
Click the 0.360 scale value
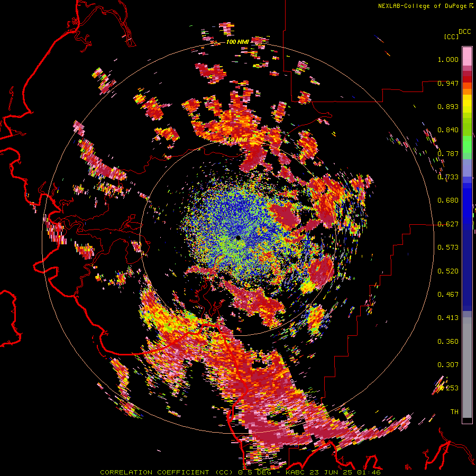pyautogui.click(x=448, y=342)
